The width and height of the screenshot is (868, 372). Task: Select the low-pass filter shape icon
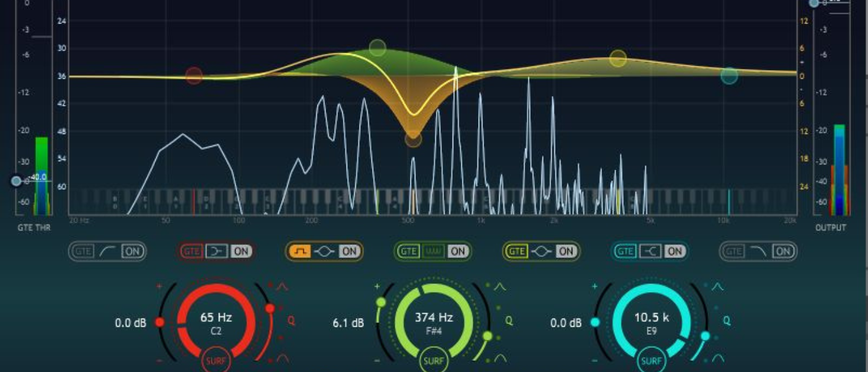pos(759,251)
